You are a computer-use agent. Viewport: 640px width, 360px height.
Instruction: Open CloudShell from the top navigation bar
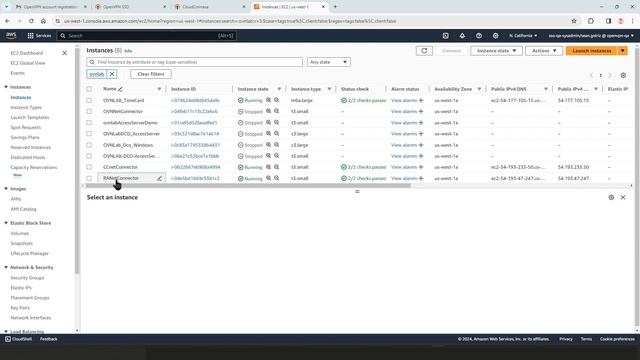click(x=445, y=36)
